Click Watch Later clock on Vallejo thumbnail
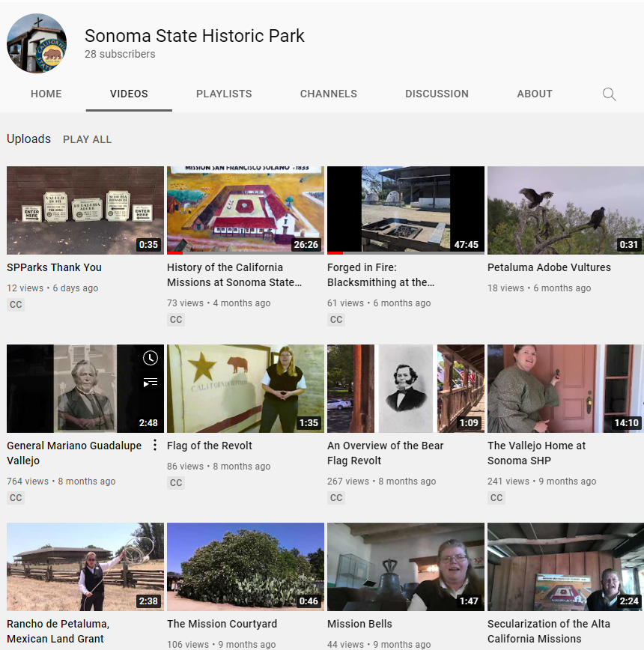The image size is (644, 650). [151, 358]
